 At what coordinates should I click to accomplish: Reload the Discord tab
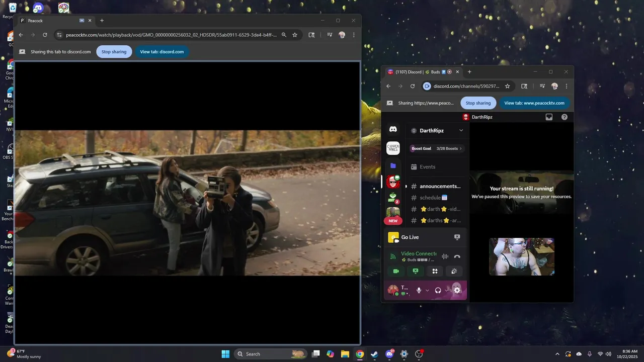click(x=413, y=86)
